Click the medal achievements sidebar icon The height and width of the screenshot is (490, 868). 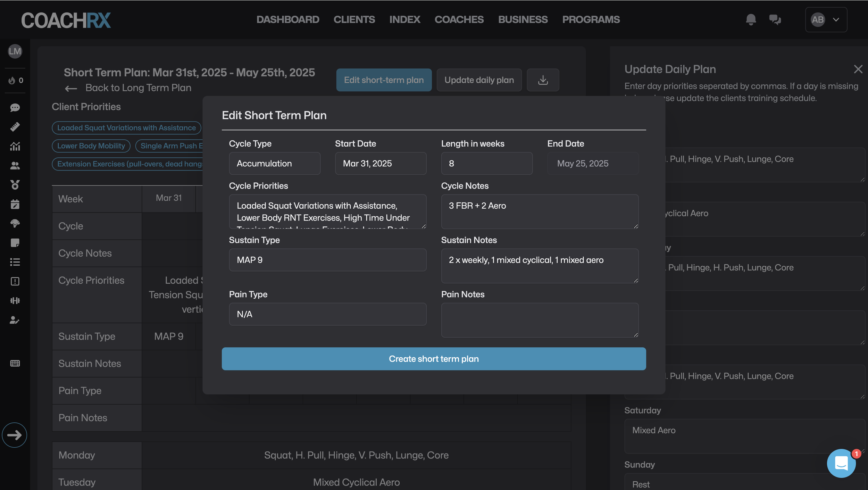click(15, 184)
